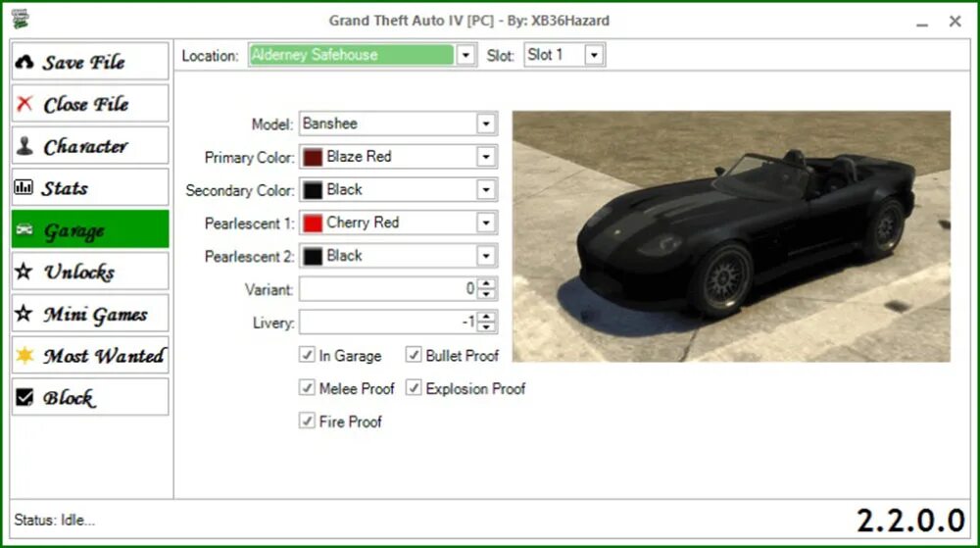Expand the Pearlescent 2 dropdown arrow
Screen dimensions: 980x548
(486, 256)
